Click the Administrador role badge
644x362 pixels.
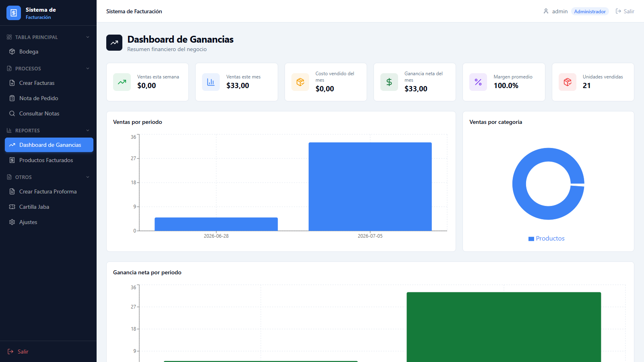point(590,11)
